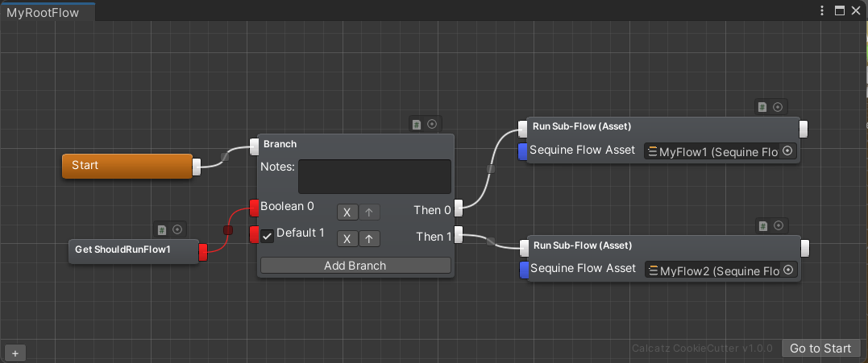
Task: Remove Boolean 0 branch with X button
Action: [x=347, y=212]
